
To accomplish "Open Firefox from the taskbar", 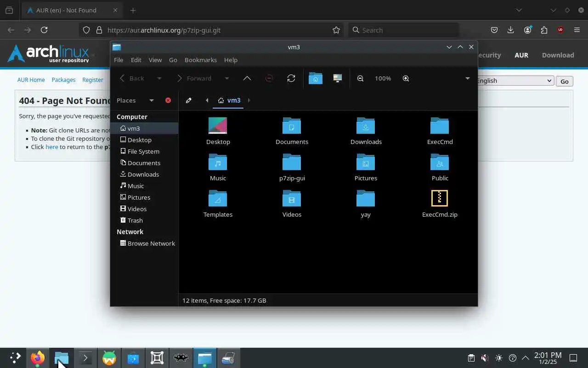I will point(38,358).
